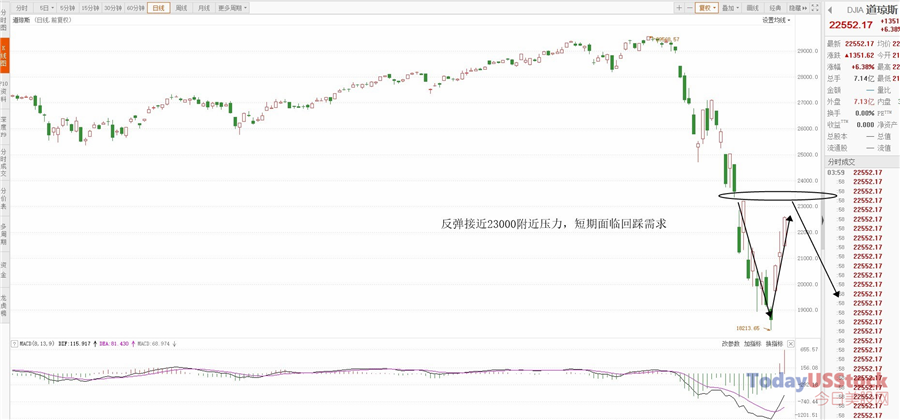Expand 更多周期 dropdown
This screenshot has width=900, height=420.
pos(232,8)
